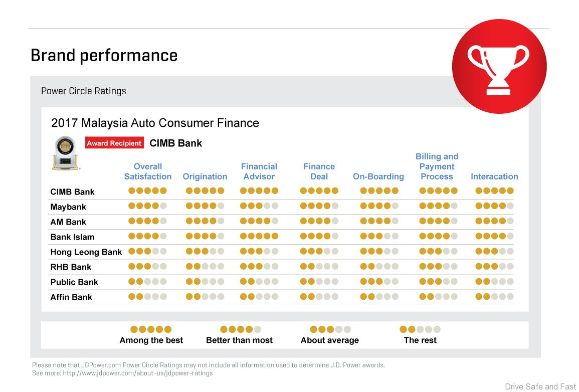Select the Hong Leong Bank row label

pyautogui.click(x=86, y=252)
